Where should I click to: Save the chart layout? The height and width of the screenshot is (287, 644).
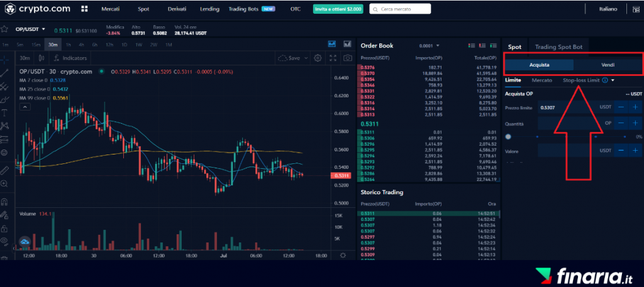pyautogui.click(x=290, y=58)
